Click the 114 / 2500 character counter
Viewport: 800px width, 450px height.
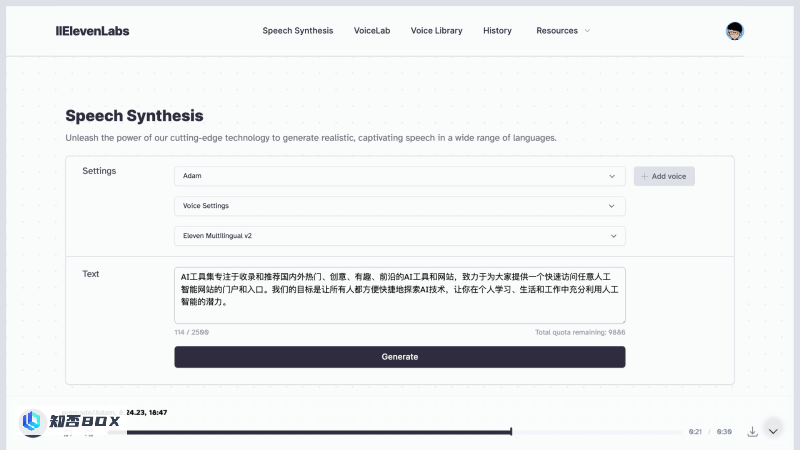[191, 332]
